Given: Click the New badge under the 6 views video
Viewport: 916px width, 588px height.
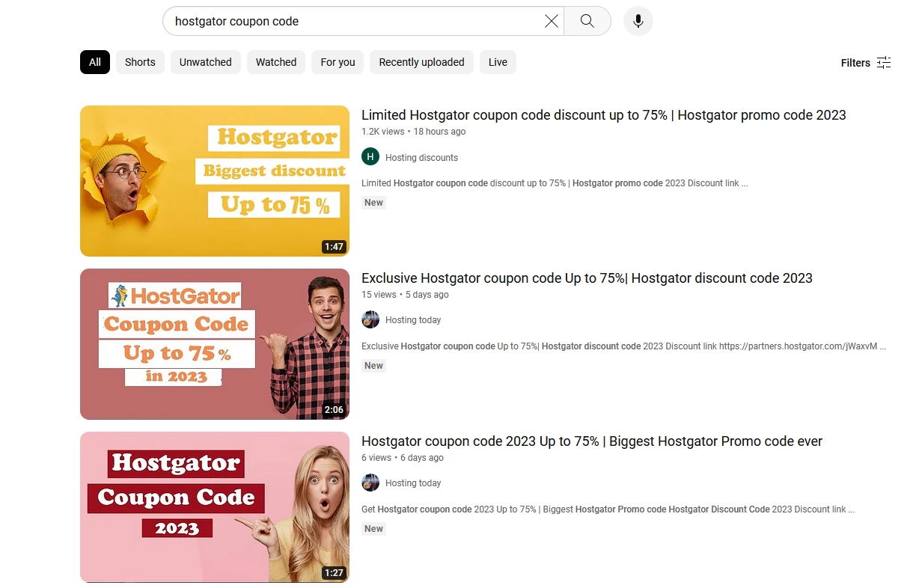Looking at the screenshot, I should (373, 529).
